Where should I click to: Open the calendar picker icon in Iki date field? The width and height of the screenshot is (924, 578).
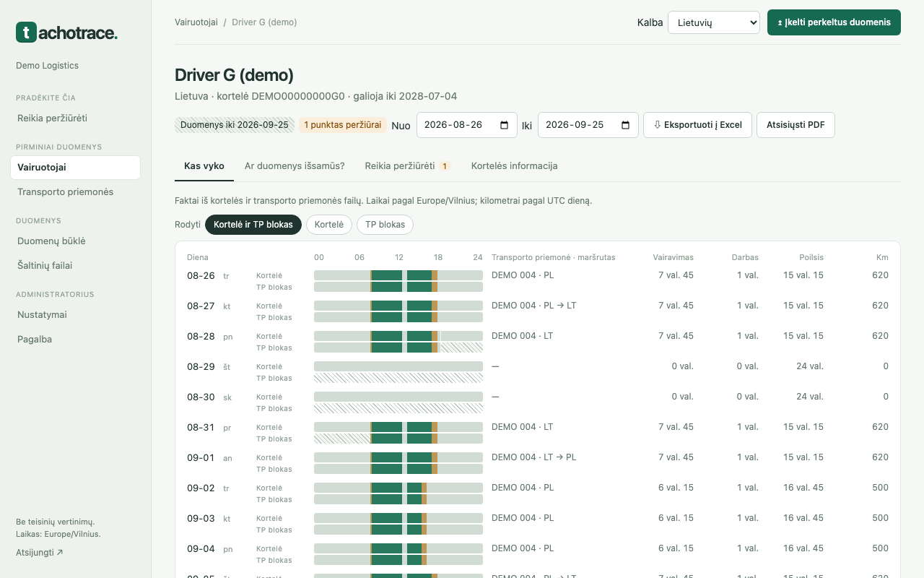click(x=625, y=125)
